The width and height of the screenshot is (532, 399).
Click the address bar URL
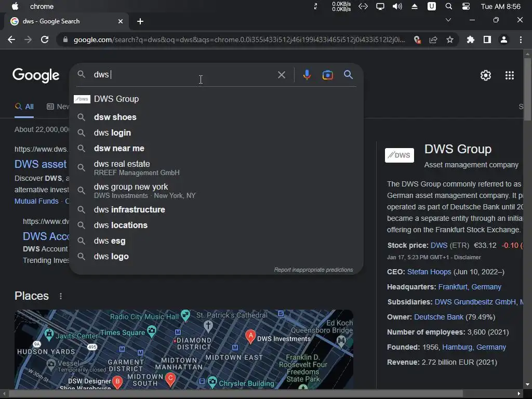click(x=239, y=39)
